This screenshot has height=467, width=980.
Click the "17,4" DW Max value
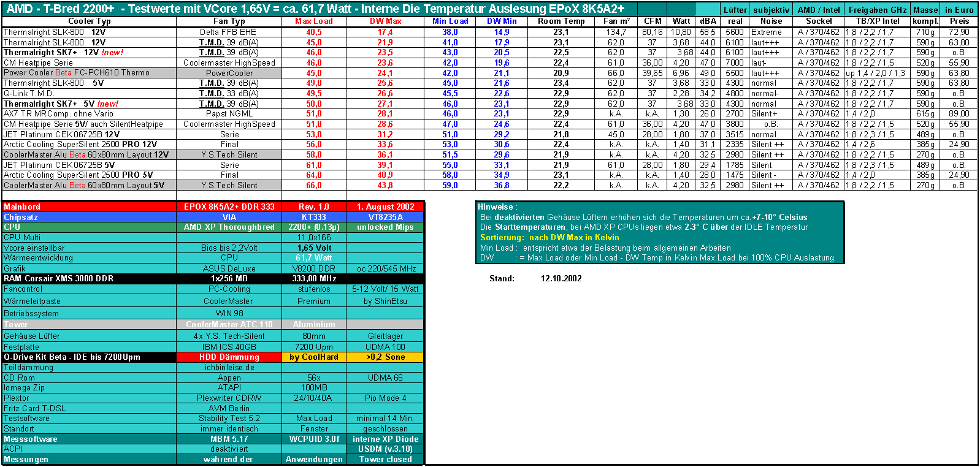click(x=385, y=32)
